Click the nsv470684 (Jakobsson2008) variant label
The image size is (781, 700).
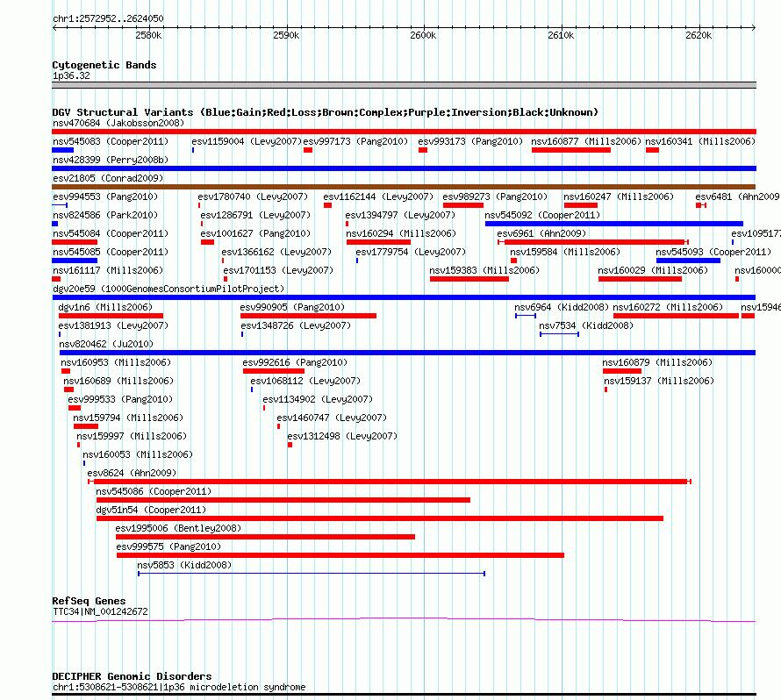[118, 123]
